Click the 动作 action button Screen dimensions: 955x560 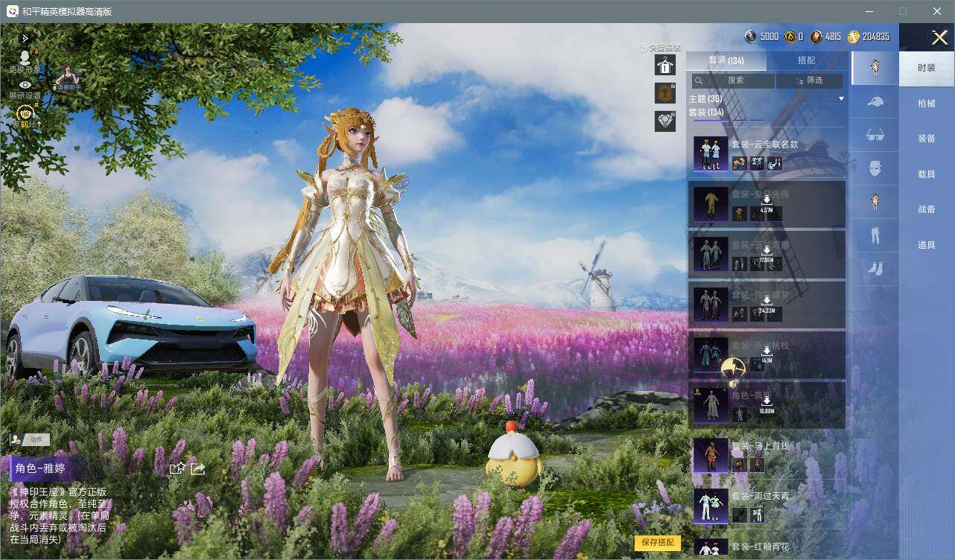click(x=30, y=439)
